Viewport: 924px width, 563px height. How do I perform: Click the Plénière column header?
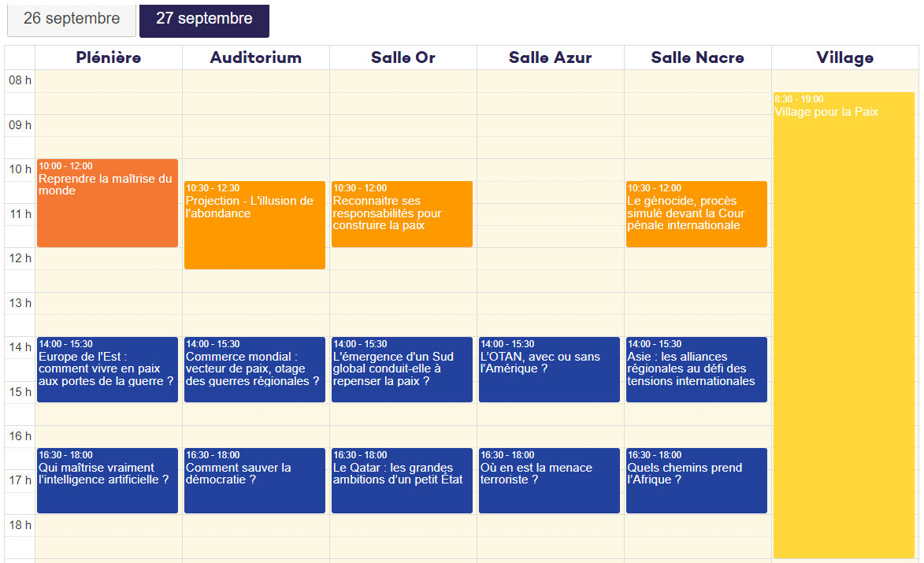(109, 57)
